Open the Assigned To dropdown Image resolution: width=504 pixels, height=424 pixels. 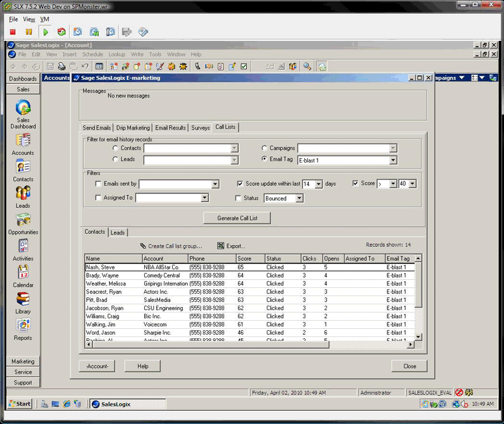pos(205,198)
